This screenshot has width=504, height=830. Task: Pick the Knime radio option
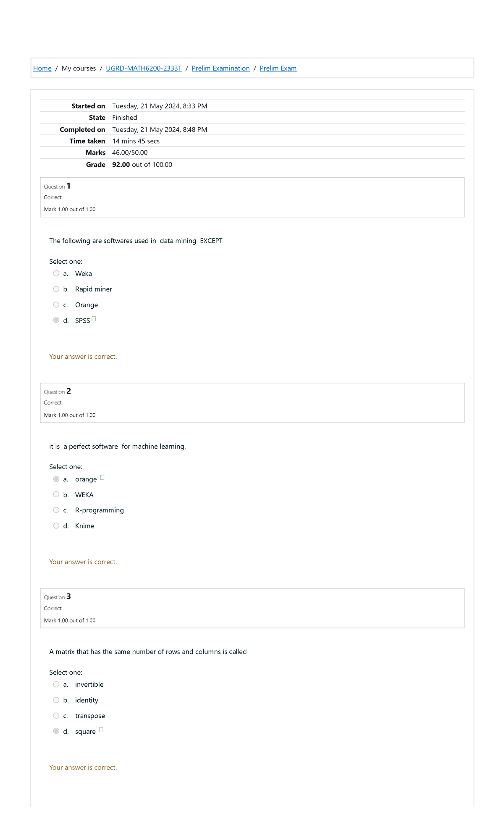(x=56, y=525)
